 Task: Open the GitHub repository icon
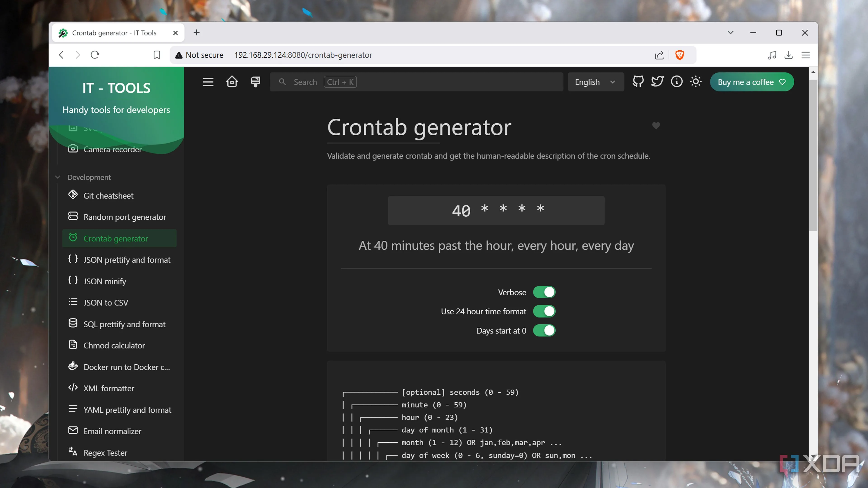tap(638, 82)
